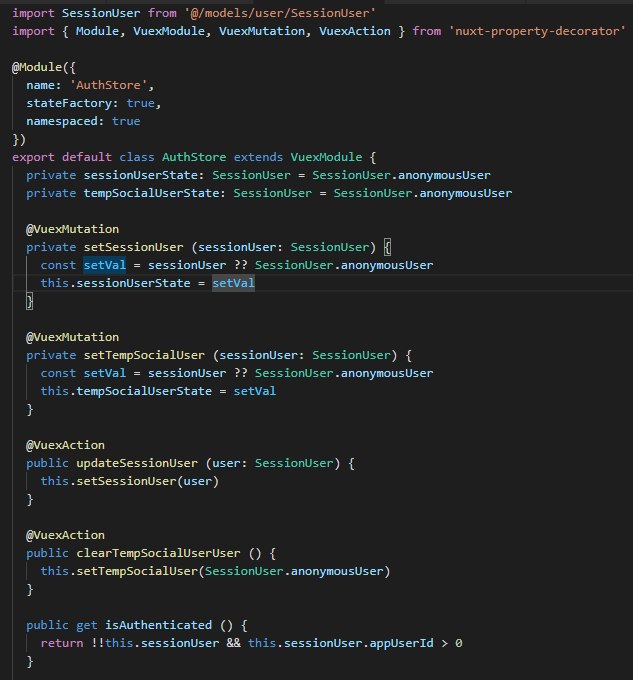The image size is (633, 680).
Task: Click the appUserId property
Action: (401, 643)
